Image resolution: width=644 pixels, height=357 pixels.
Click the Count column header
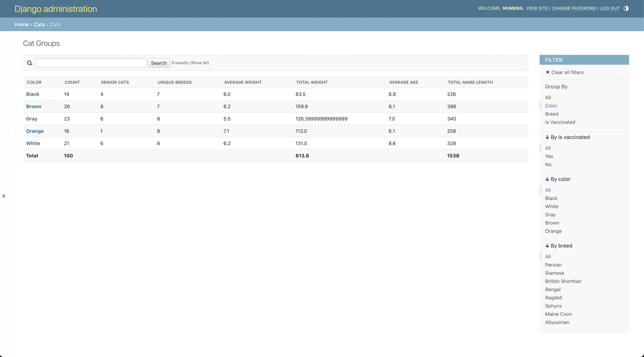click(72, 82)
